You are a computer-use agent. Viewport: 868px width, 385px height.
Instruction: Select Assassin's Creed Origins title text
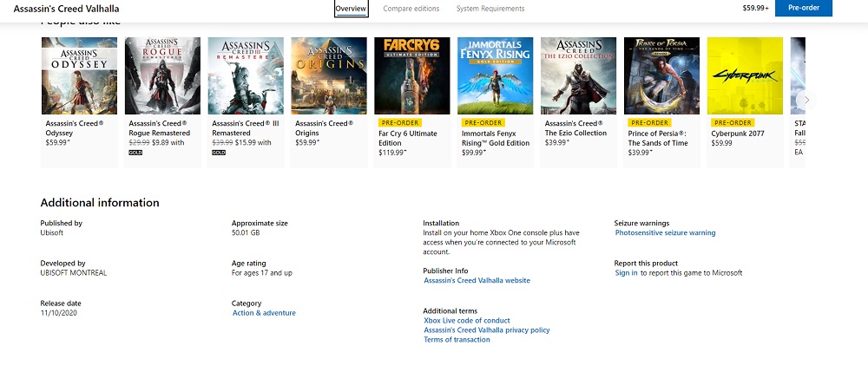(324, 128)
